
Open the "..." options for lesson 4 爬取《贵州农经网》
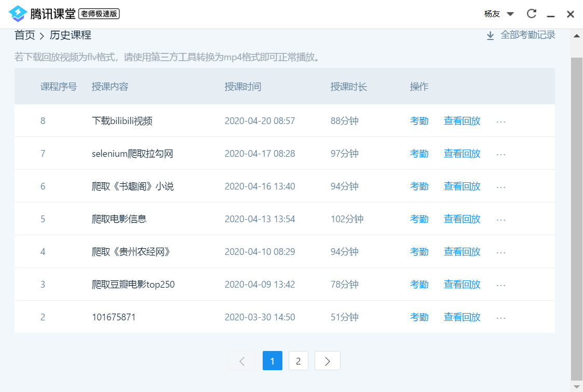(500, 251)
